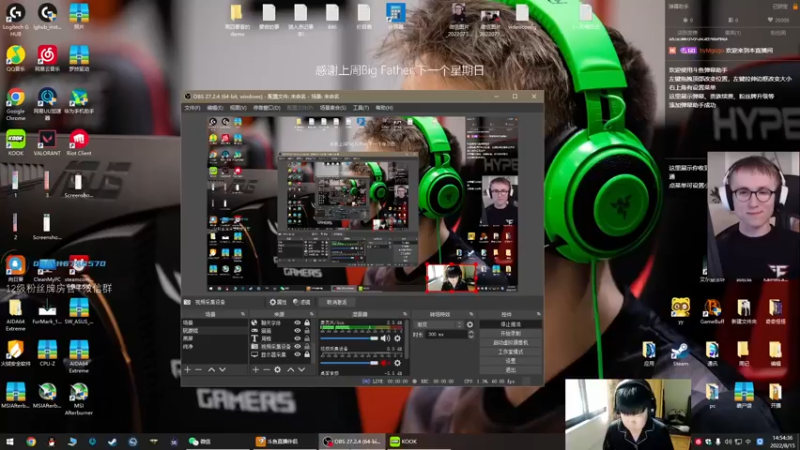Mute desktop audio with speaker icon

click(x=385, y=338)
